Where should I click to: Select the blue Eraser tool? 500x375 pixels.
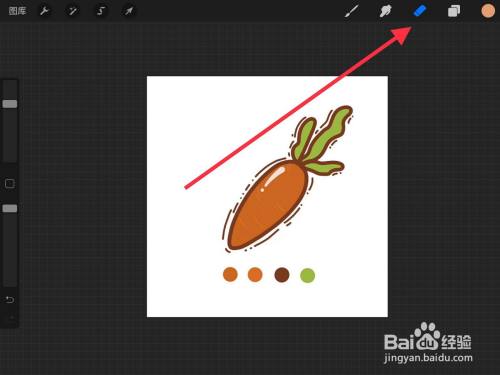point(420,11)
